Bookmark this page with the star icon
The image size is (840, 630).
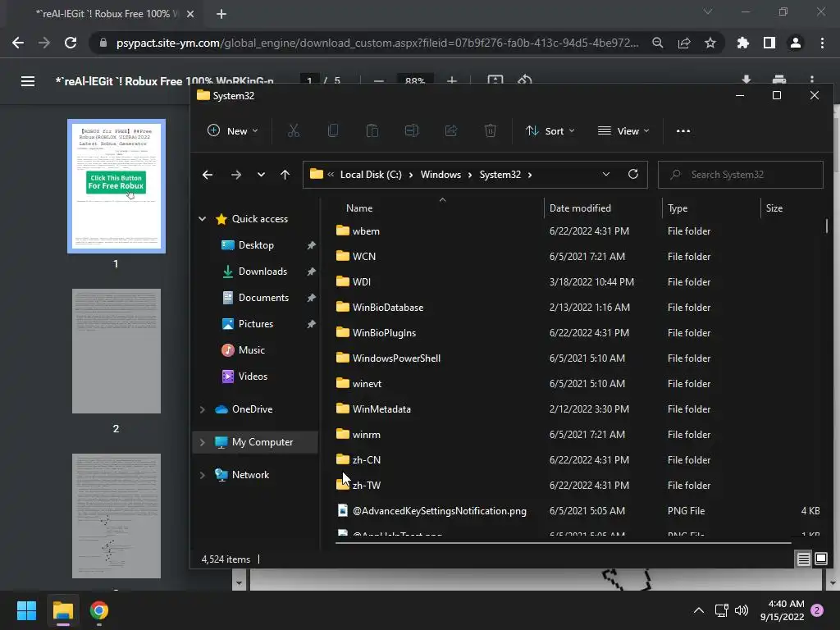click(x=710, y=43)
